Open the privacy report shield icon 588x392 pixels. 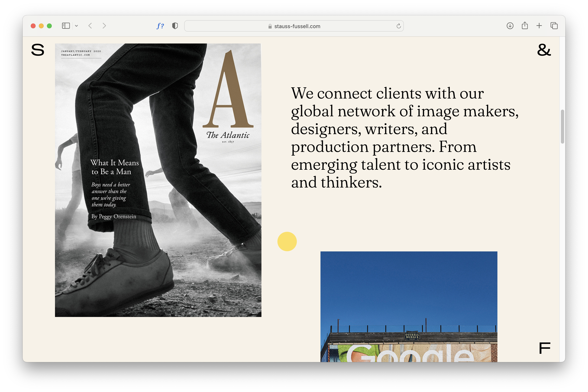tap(175, 26)
